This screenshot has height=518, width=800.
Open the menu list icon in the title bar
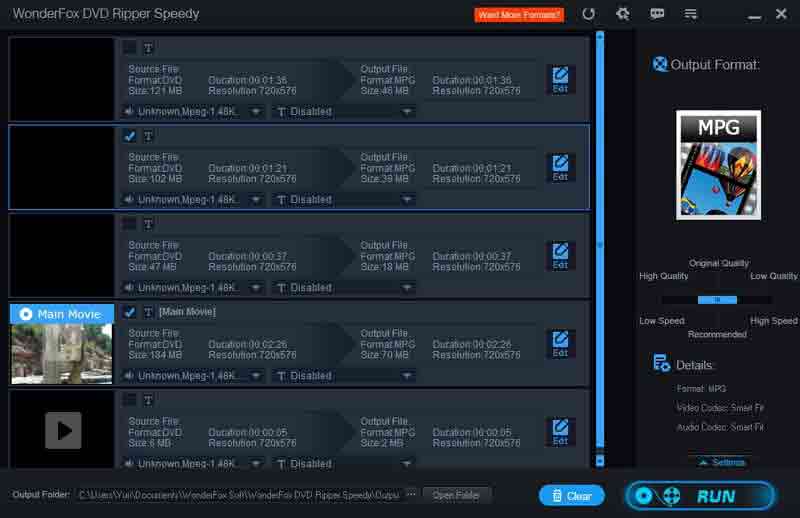point(690,14)
